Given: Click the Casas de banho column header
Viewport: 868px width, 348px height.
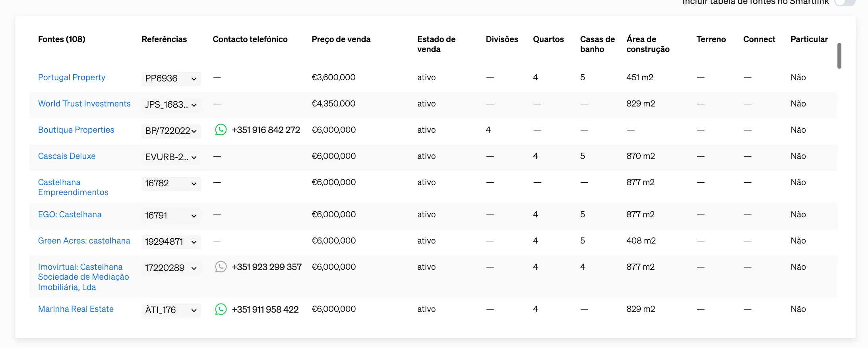Looking at the screenshot, I should tap(597, 44).
